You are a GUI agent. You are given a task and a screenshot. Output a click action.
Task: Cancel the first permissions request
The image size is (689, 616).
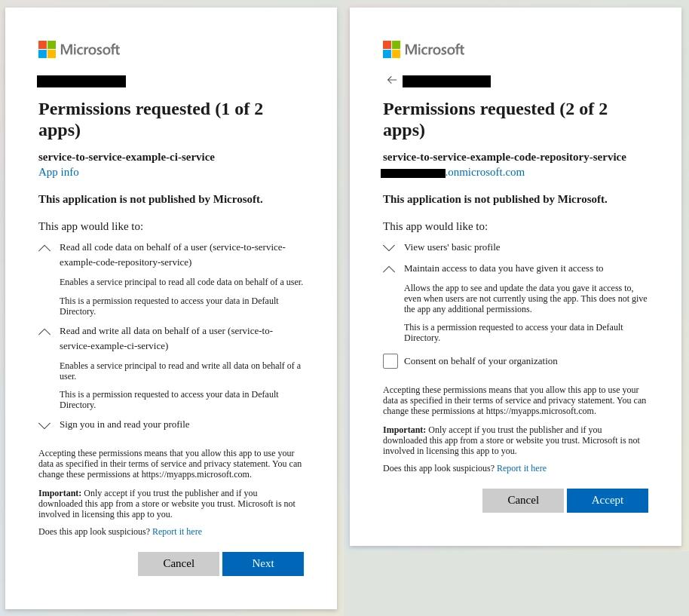point(179,564)
